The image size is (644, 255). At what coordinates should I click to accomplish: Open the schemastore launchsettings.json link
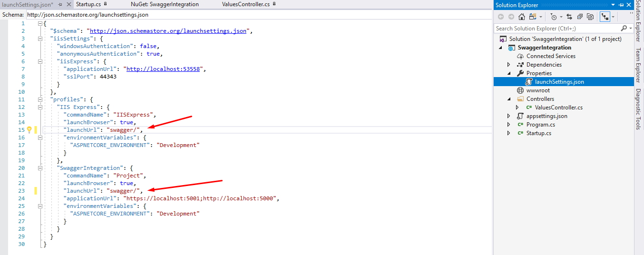tap(168, 31)
